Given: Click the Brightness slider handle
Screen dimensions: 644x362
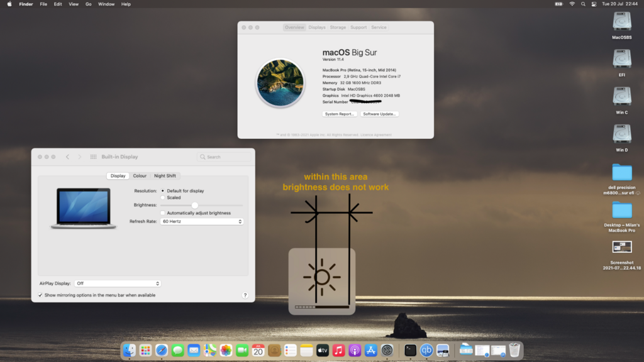Looking at the screenshot, I should 195,206.
